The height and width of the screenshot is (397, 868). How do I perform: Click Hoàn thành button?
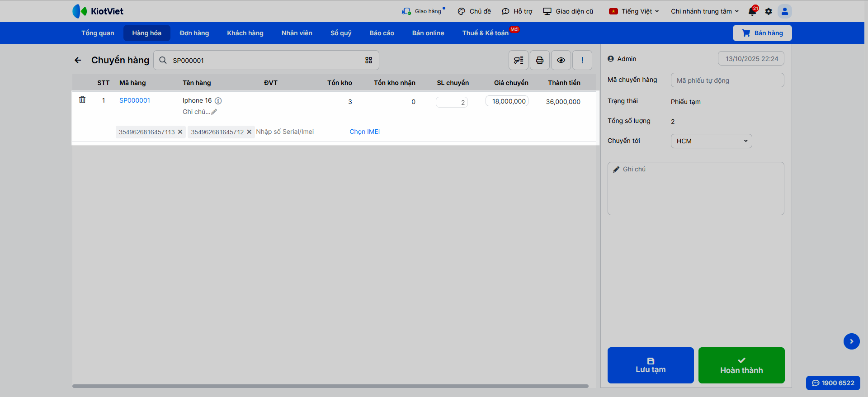[741, 365]
